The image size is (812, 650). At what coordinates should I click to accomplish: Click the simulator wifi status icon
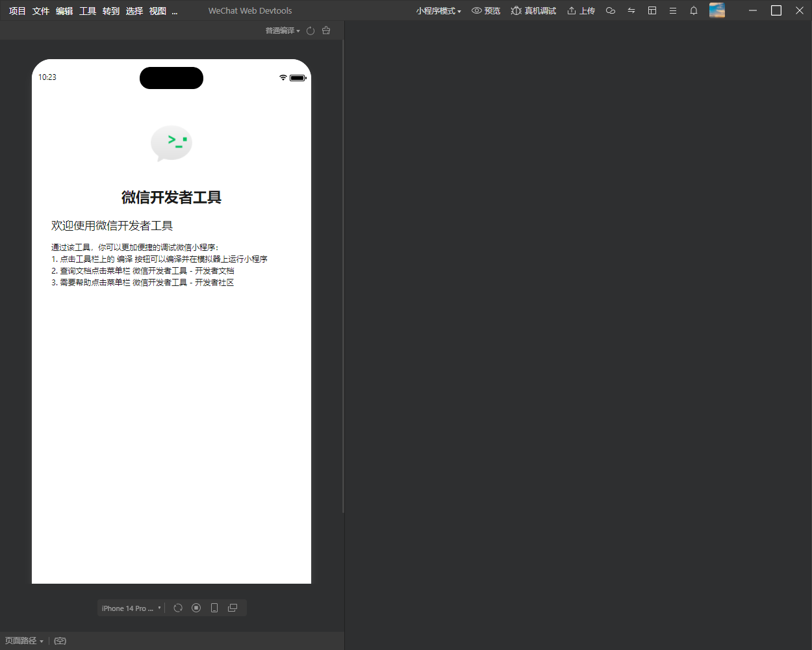[x=283, y=77]
